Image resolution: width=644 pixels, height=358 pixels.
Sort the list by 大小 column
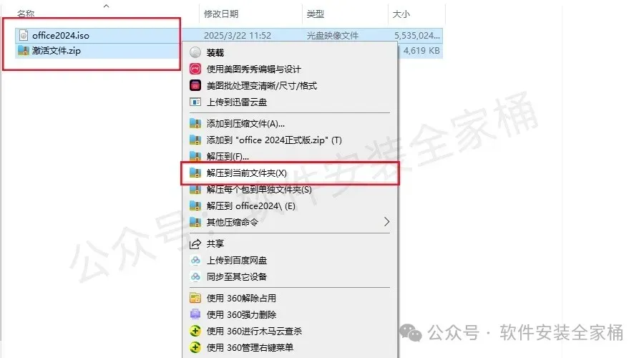401,14
